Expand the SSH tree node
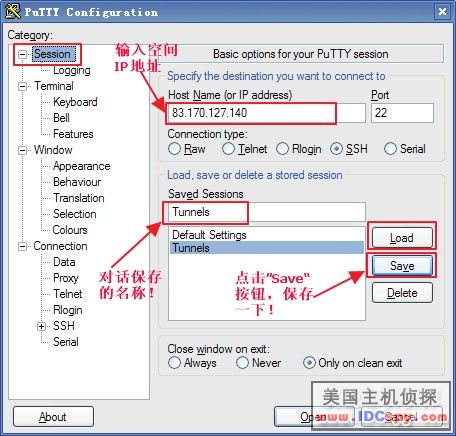Screen dimensions: 456x436 42,326
